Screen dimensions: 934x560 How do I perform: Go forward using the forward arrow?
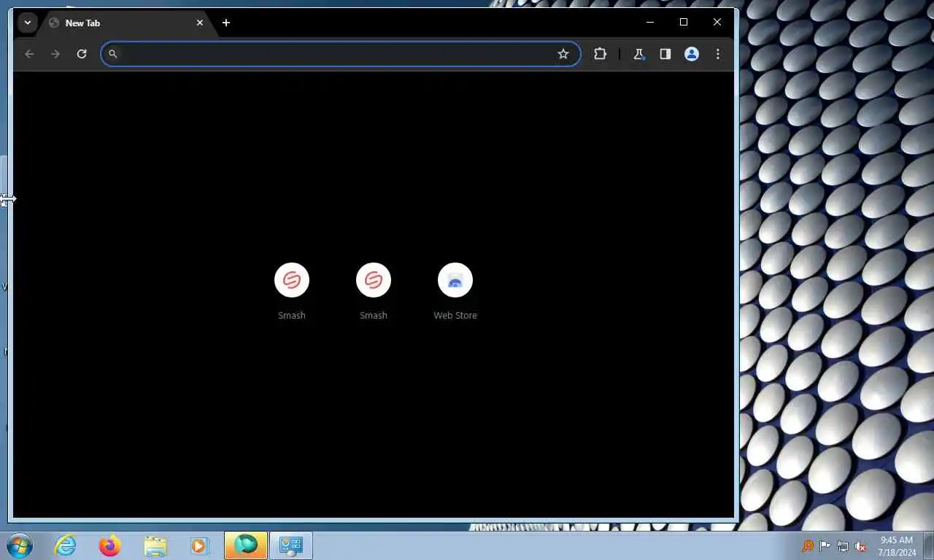click(55, 54)
